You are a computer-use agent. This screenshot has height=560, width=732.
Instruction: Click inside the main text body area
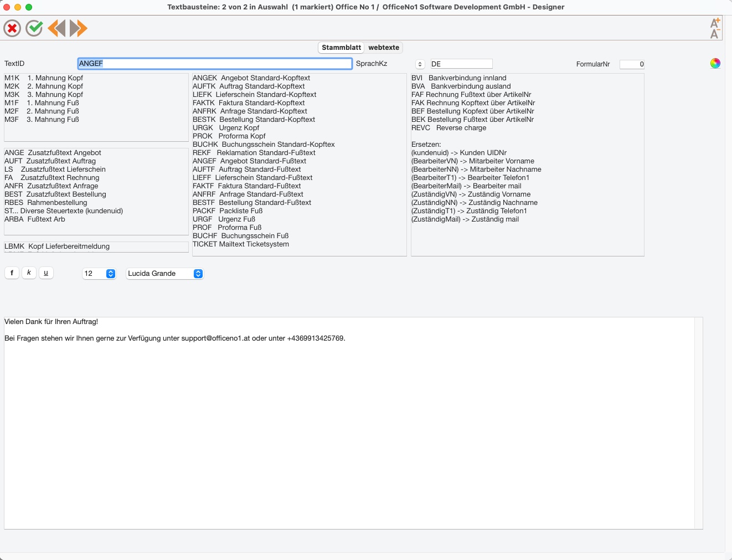tap(349, 423)
